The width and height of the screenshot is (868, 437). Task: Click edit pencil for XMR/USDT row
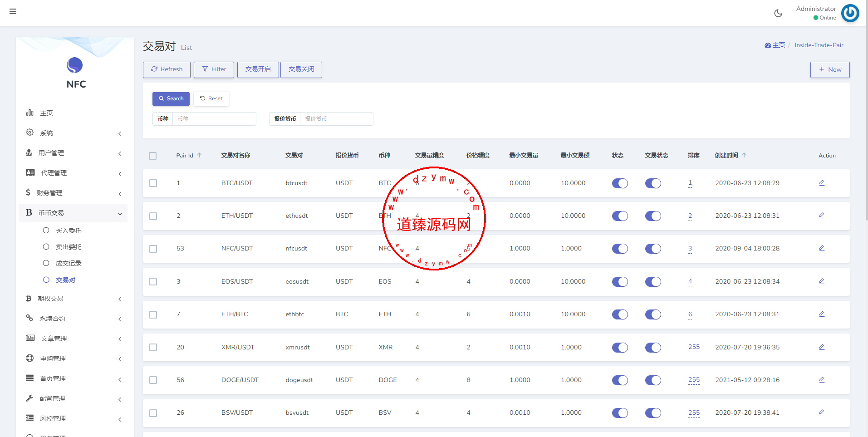coord(822,347)
